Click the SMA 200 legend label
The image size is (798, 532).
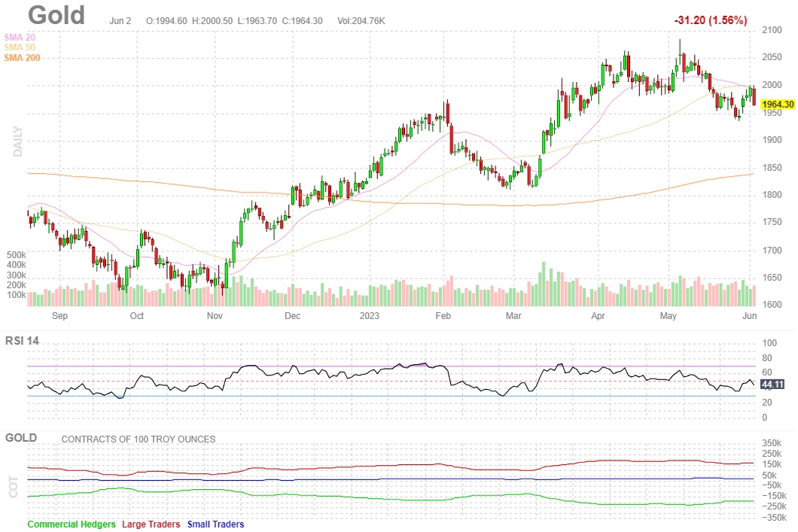tap(23, 58)
